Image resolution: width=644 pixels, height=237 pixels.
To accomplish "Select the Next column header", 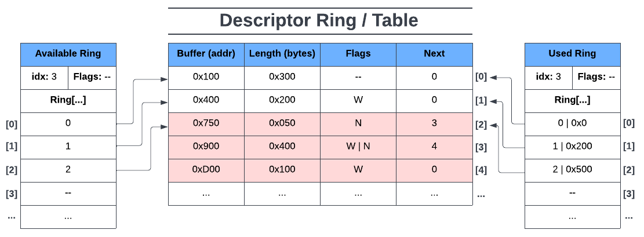I will [x=434, y=54].
